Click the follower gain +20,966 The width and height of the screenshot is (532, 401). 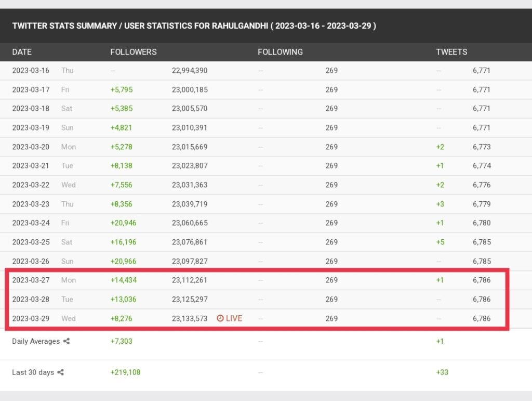pos(123,262)
